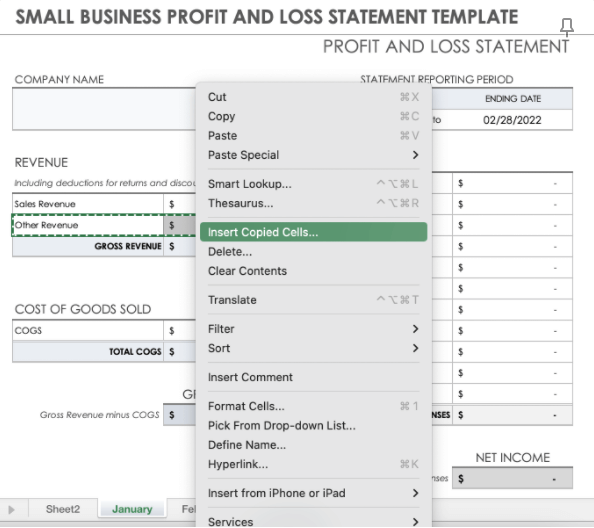
Task: Select Clear Contents menu entry
Action: tap(313, 271)
